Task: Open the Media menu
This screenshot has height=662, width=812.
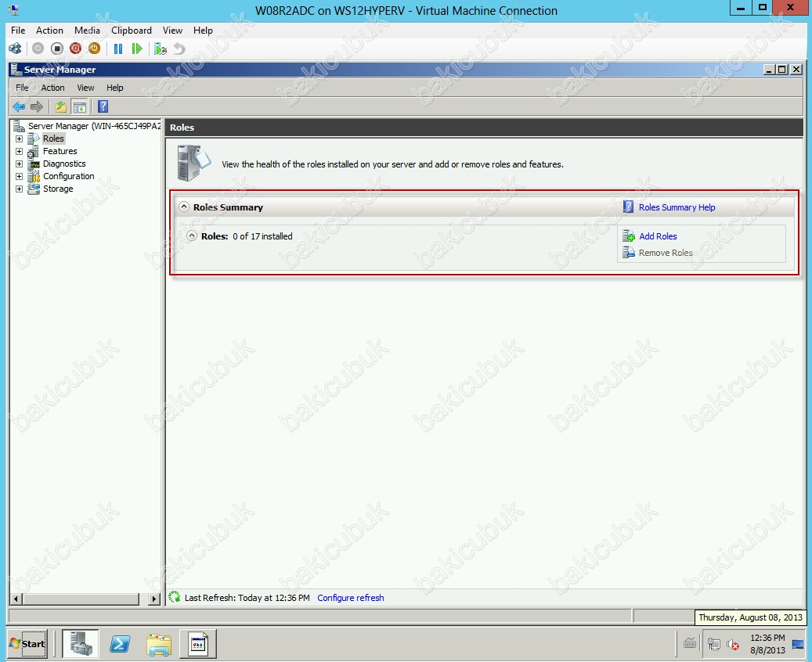Action: (x=87, y=31)
